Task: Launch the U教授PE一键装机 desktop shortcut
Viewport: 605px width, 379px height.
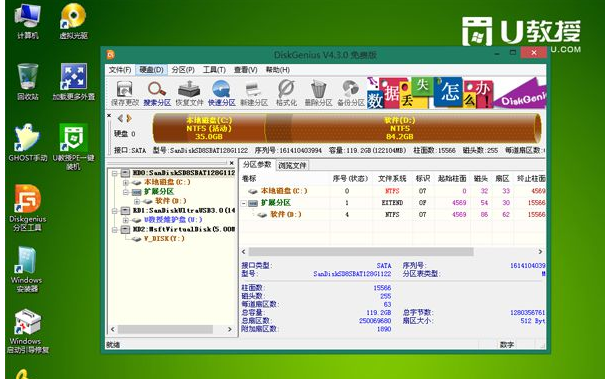Action: 73,147
